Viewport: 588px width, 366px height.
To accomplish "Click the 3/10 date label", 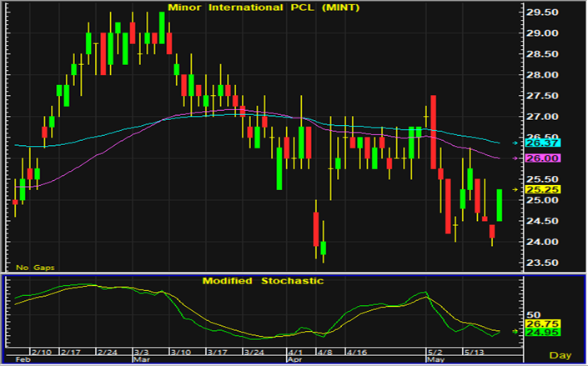I will [x=180, y=352].
